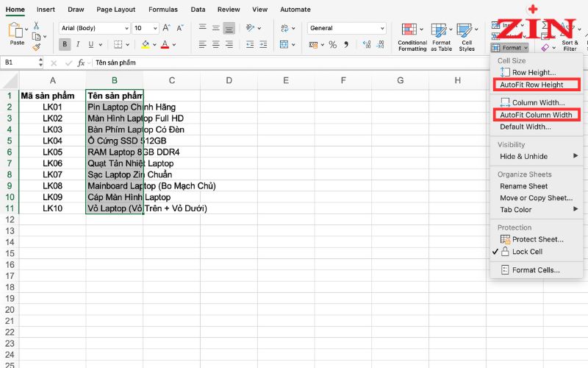Open Cell Styles

tap(467, 37)
